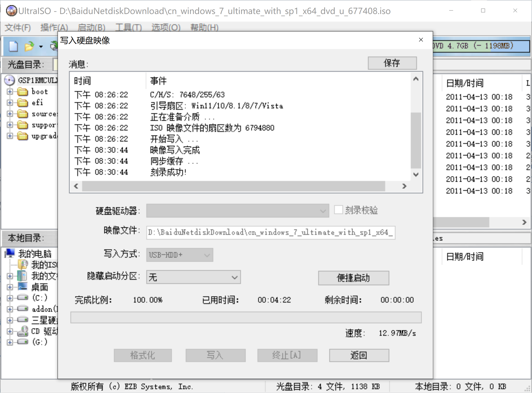Open the arrow next to Open icon
Image resolution: width=532 pixels, height=393 pixels.
[41, 46]
